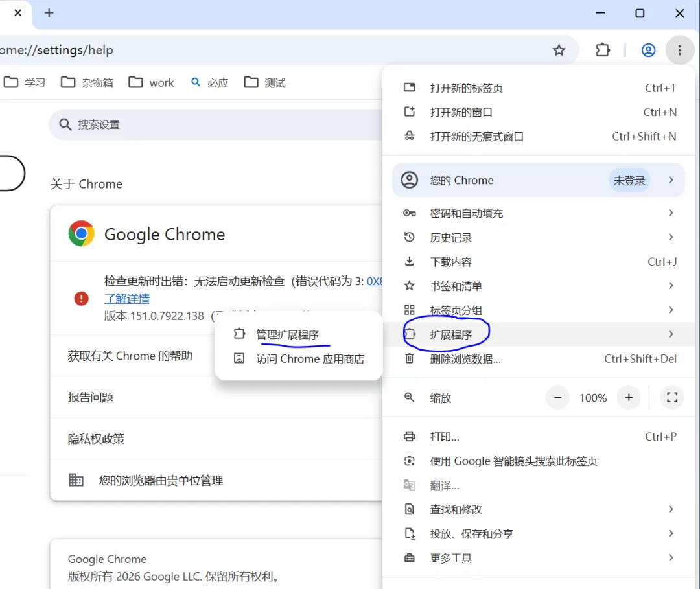Open a new tab with the plus button

(x=49, y=13)
